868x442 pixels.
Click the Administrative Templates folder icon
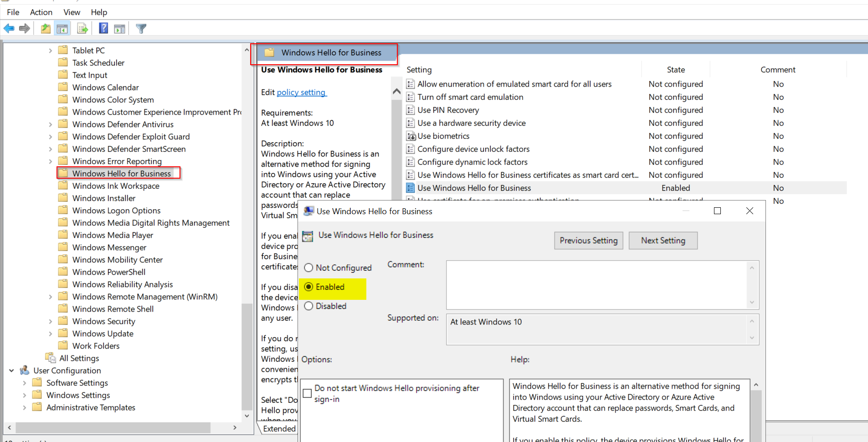[x=37, y=407]
